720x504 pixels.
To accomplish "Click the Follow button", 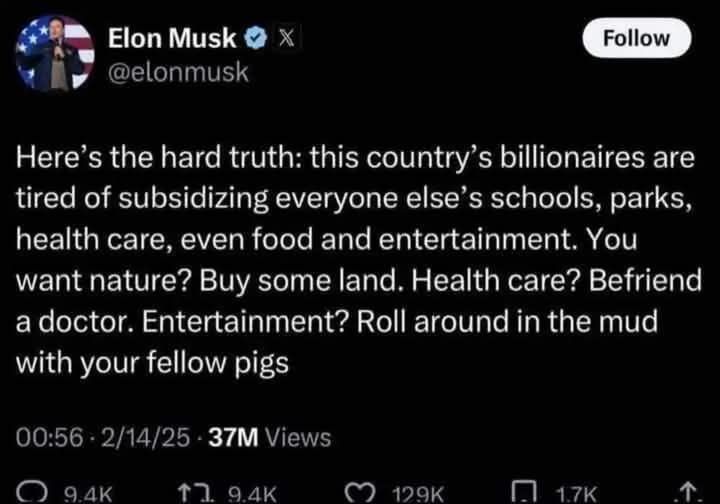I will tap(636, 38).
